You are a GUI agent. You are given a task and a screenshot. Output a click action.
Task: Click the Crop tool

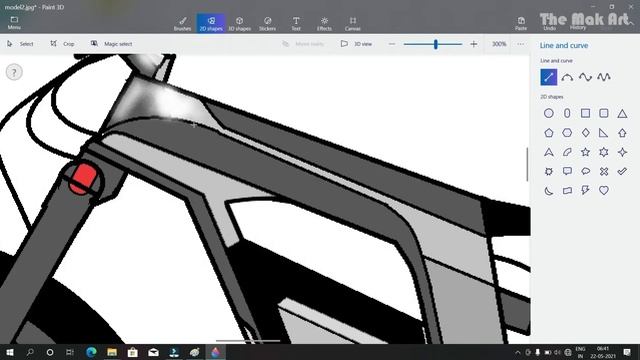[62, 44]
